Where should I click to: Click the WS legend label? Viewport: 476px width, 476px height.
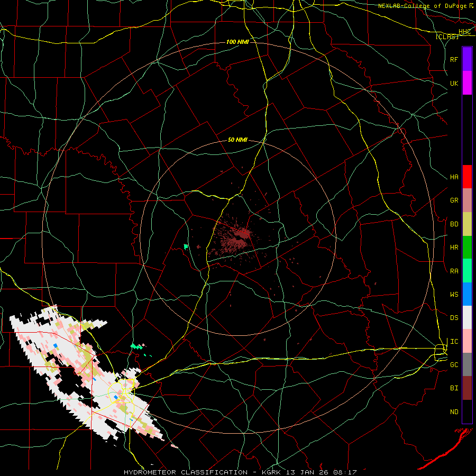coord(454,294)
